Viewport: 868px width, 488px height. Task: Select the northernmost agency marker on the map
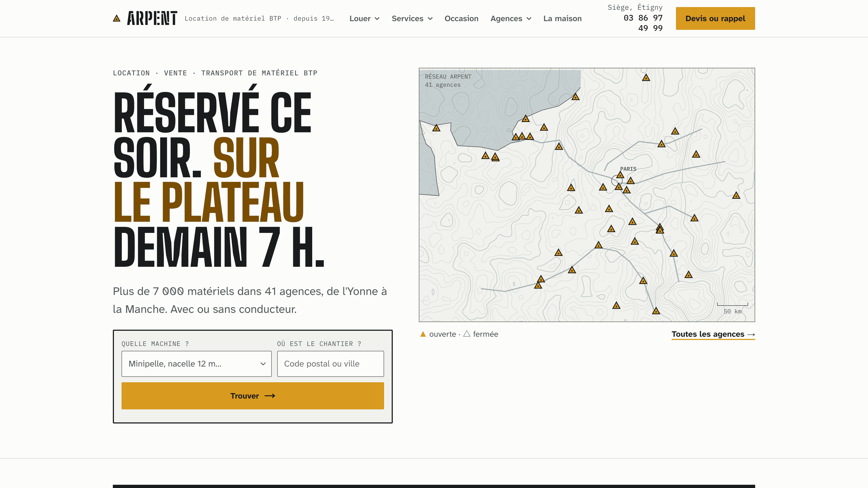coord(646,78)
